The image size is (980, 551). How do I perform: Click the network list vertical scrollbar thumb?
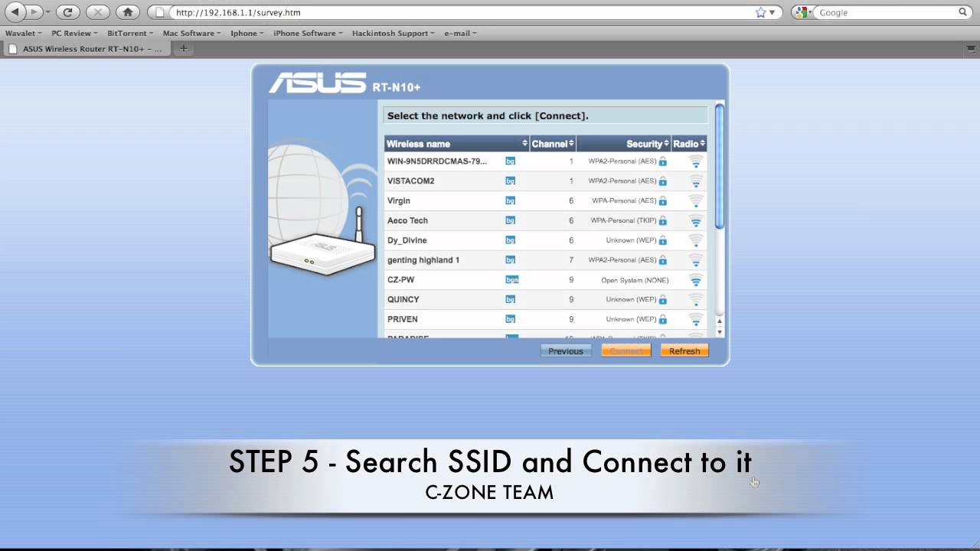click(x=719, y=165)
